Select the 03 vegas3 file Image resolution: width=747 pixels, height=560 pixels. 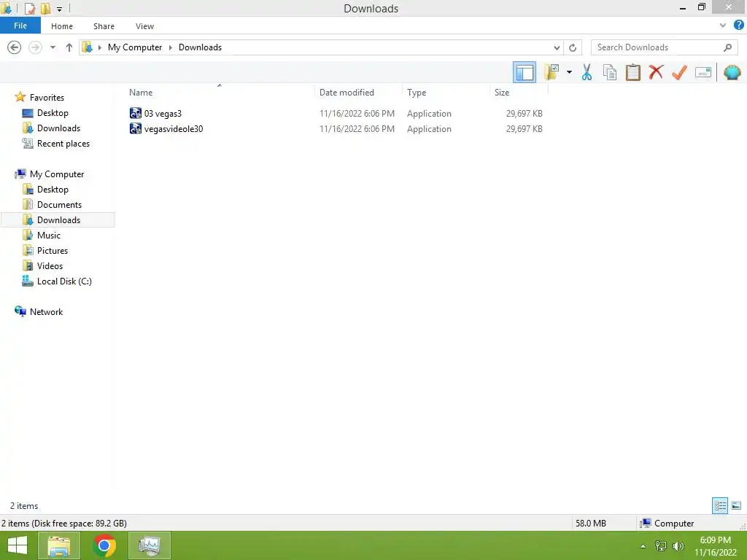click(x=163, y=113)
